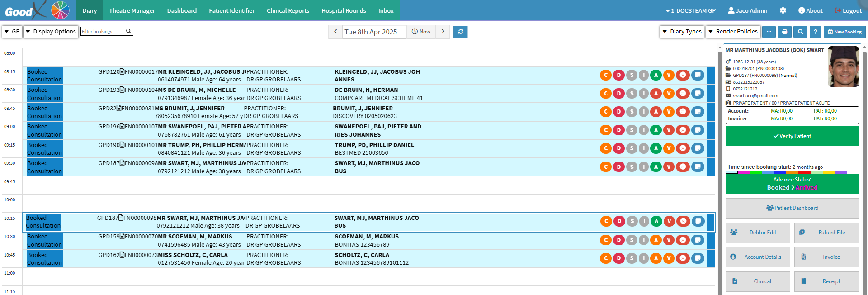
Task: Refresh the diary with the reload icon
Action: pyautogui.click(x=460, y=32)
